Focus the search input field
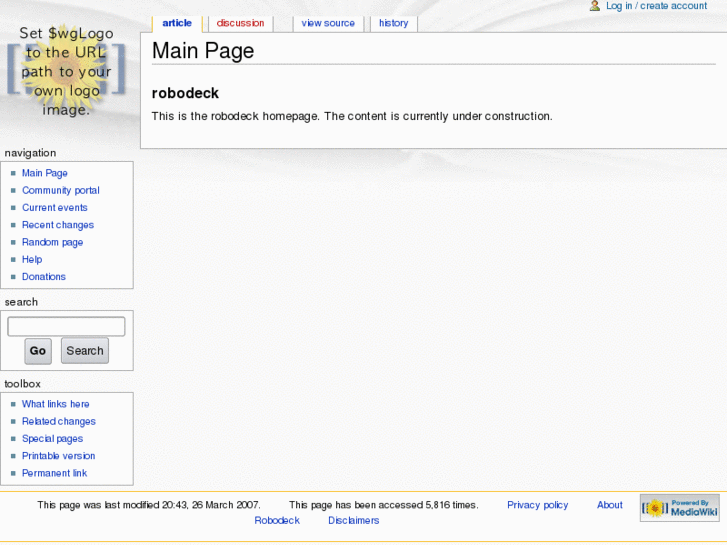This screenshot has width=727, height=545. pos(66,327)
